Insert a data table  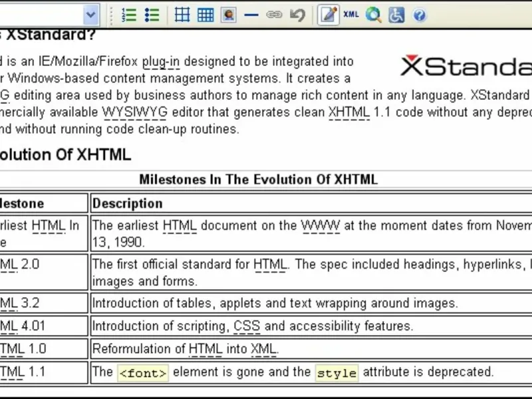point(205,15)
